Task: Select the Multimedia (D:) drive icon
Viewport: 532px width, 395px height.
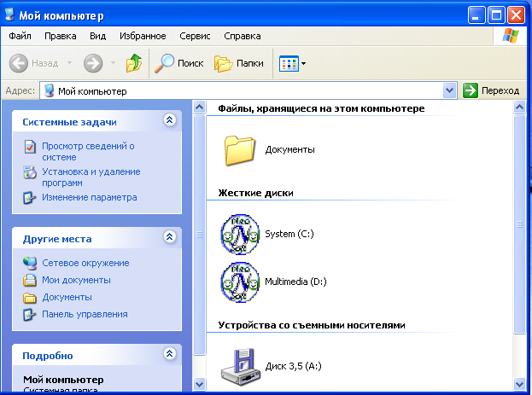Action: pos(240,282)
